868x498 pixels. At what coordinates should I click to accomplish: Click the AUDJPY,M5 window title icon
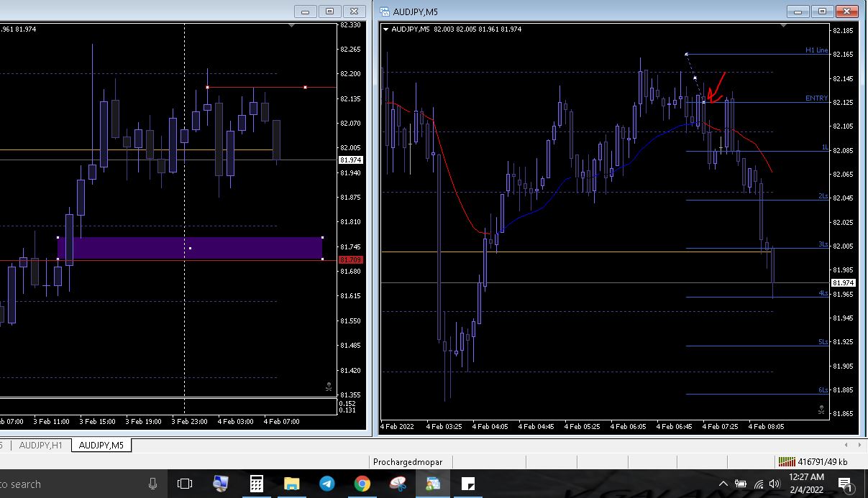(x=385, y=11)
